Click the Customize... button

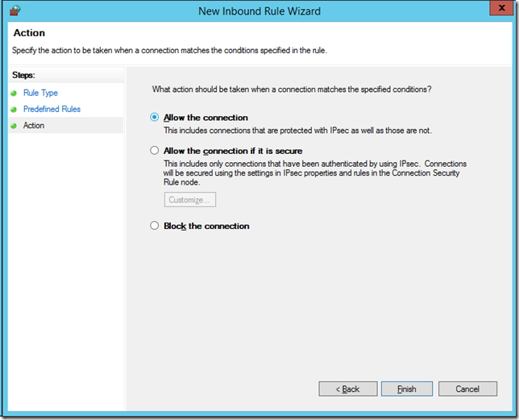(x=190, y=200)
